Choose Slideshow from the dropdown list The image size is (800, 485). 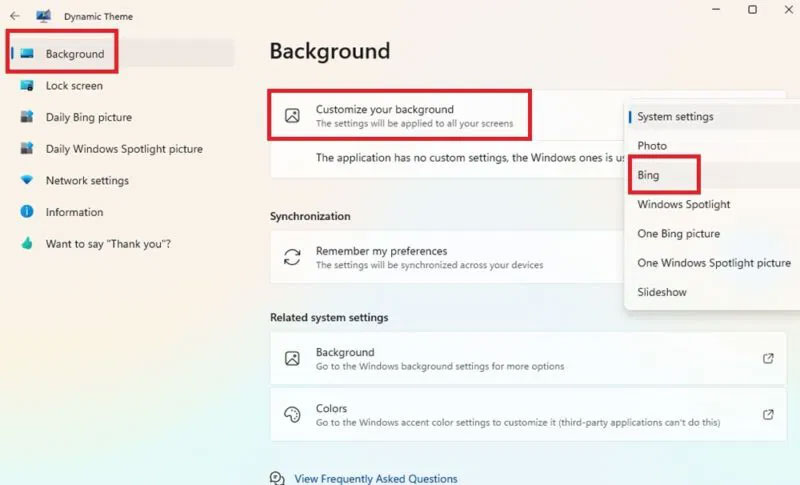713,292
